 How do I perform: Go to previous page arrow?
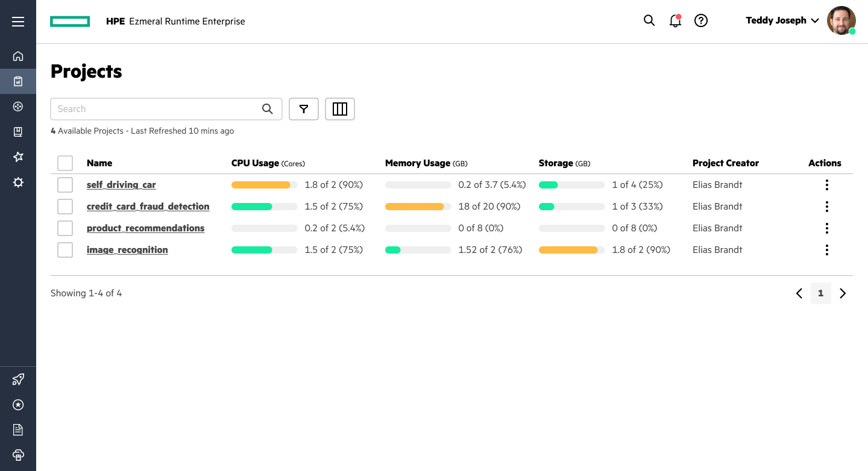point(799,293)
